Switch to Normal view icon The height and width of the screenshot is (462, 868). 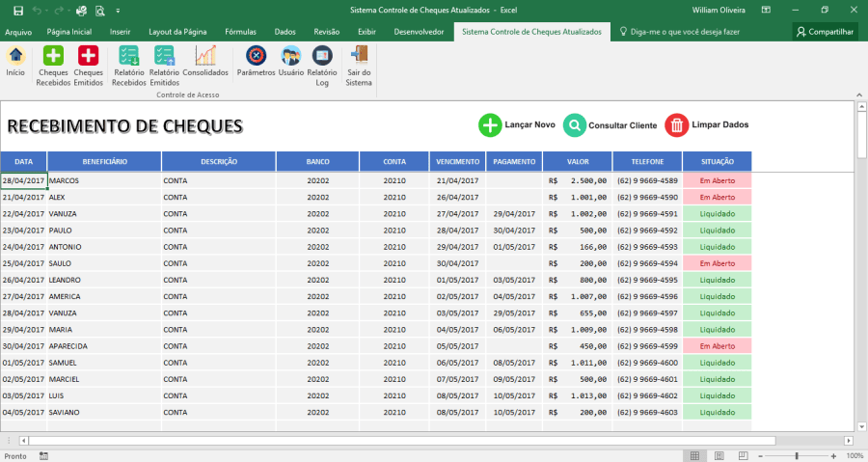pos(694,456)
